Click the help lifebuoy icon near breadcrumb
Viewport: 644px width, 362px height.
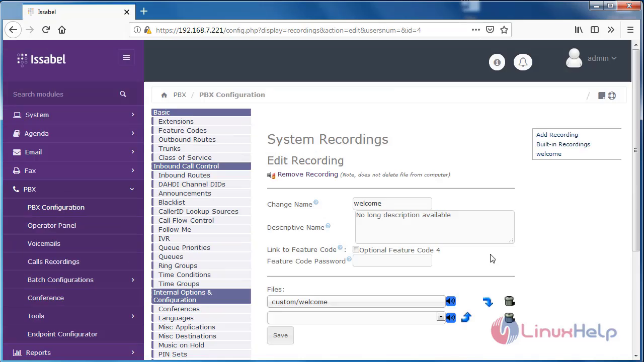click(612, 96)
